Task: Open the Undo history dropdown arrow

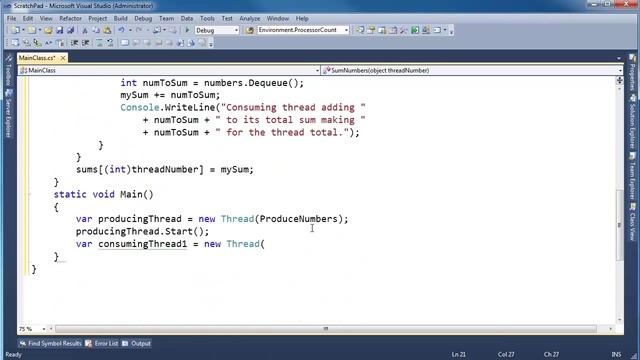Action: pos(130,30)
